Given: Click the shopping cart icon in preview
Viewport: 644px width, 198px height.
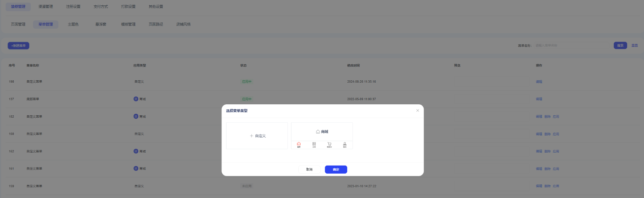Looking at the screenshot, I should coord(329,144).
